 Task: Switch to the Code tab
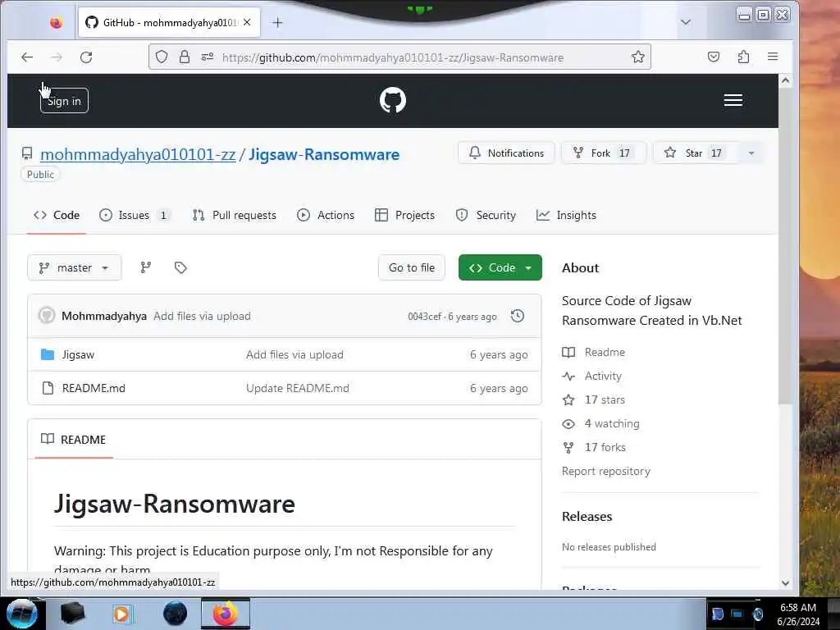point(57,216)
